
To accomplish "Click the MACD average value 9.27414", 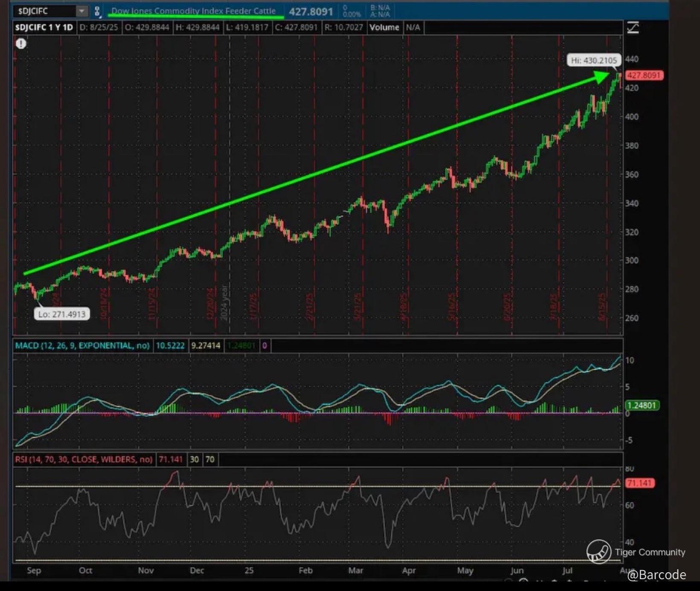I will point(206,345).
